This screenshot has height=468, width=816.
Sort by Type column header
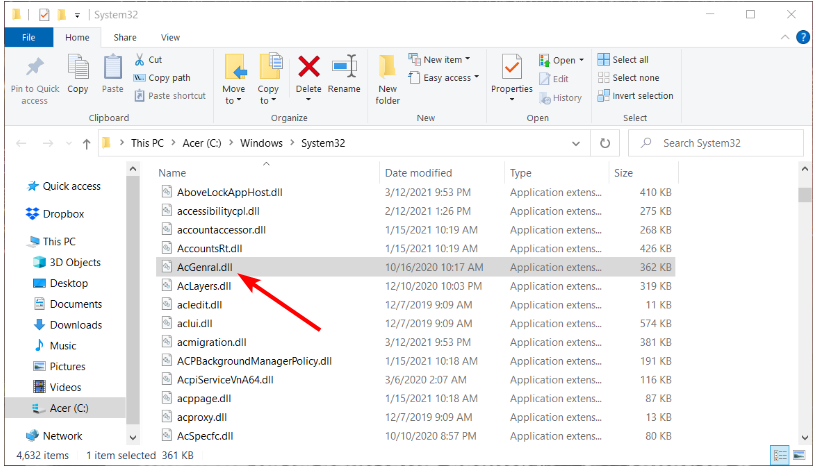click(520, 173)
